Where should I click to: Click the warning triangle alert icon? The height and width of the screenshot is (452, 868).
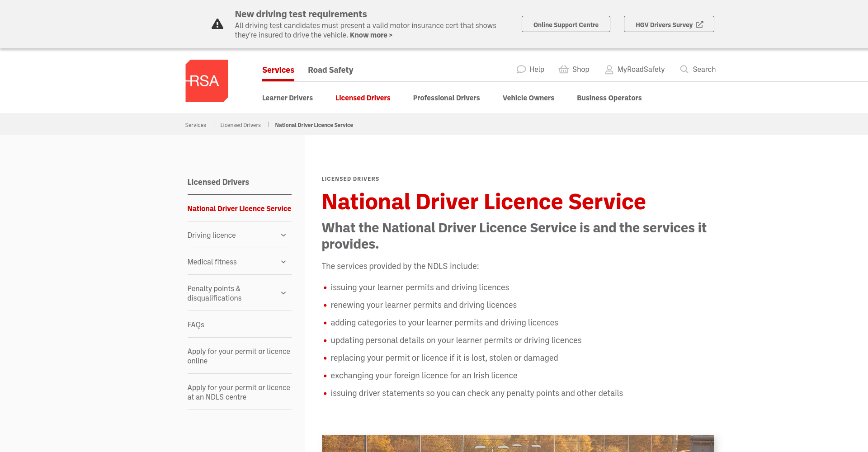click(x=217, y=24)
